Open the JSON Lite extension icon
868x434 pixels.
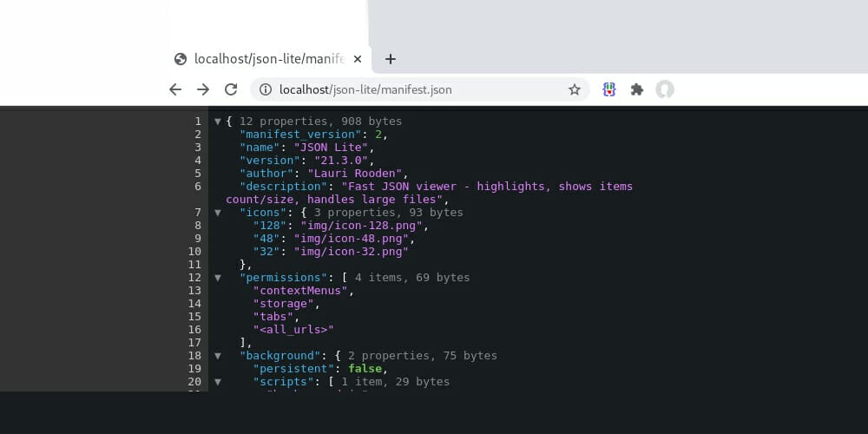[x=609, y=89]
